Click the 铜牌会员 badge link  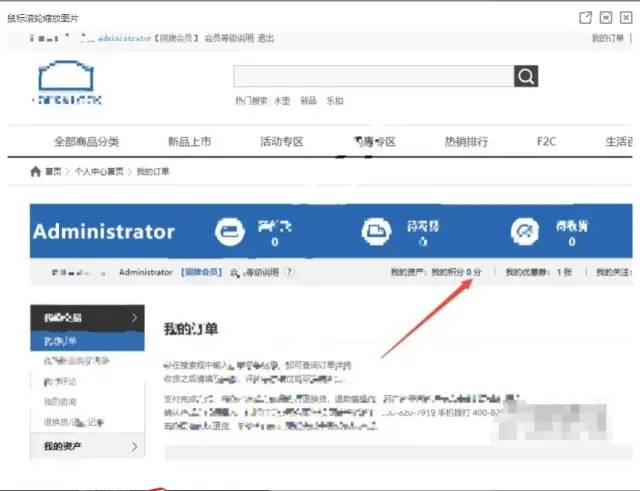tap(202, 272)
